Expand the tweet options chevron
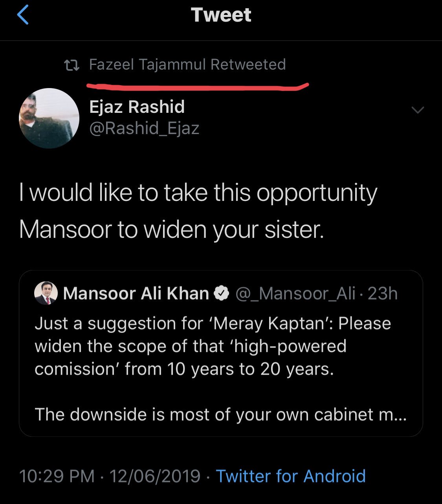Screen dimensions: 442x504 417,110
